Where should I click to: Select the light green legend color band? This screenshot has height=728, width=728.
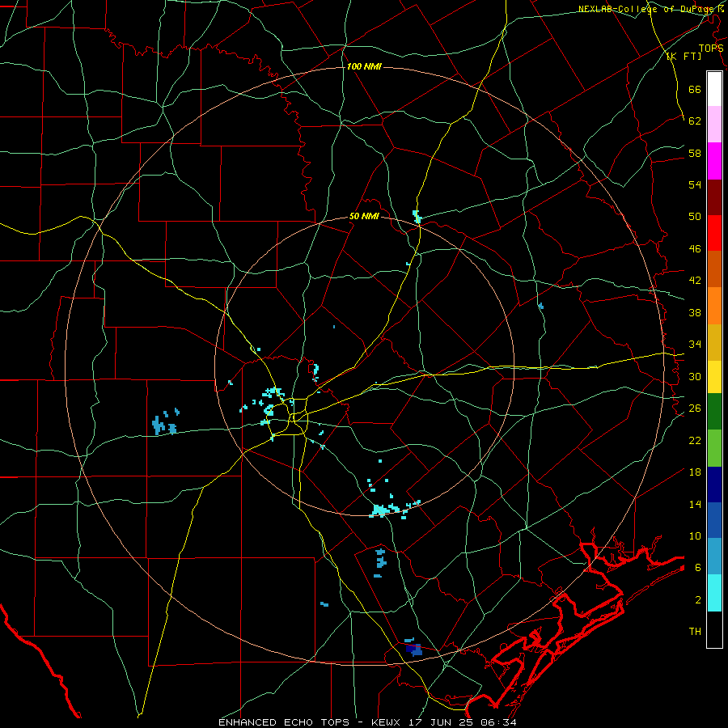tap(714, 448)
